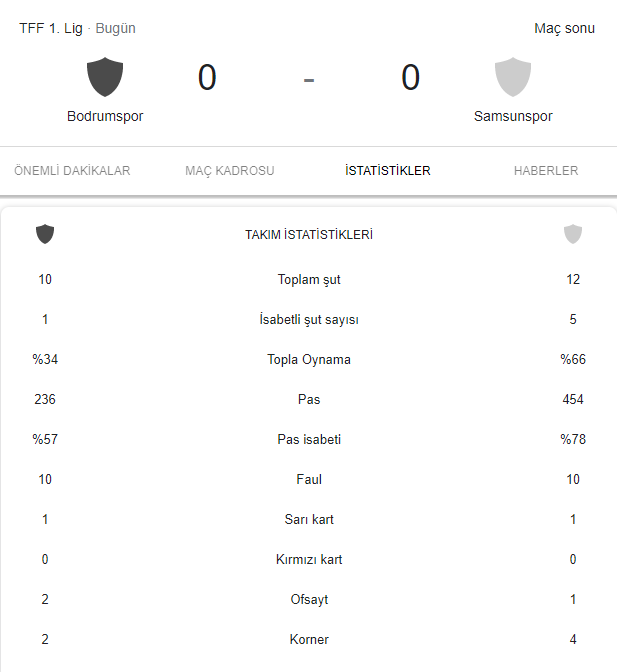Click the TAKIM İSTATİSTİKLERİ heading
The width and height of the screenshot is (617, 672).
pyautogui.click(x=309, y=235)
